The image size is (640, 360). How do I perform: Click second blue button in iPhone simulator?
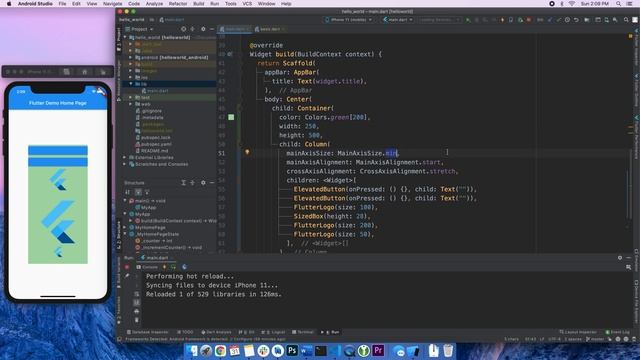[58, 162]
